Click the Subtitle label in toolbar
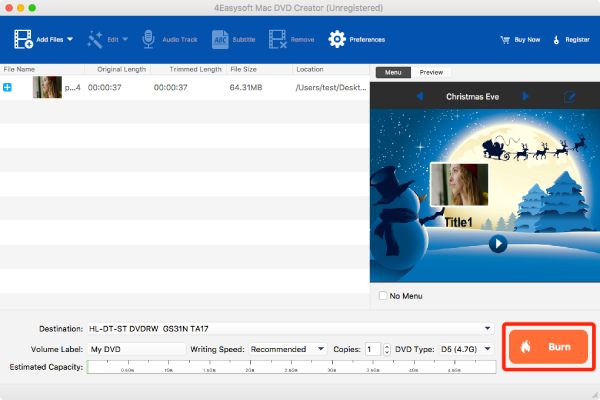600x400 pixels. click(x=244, y=39)
